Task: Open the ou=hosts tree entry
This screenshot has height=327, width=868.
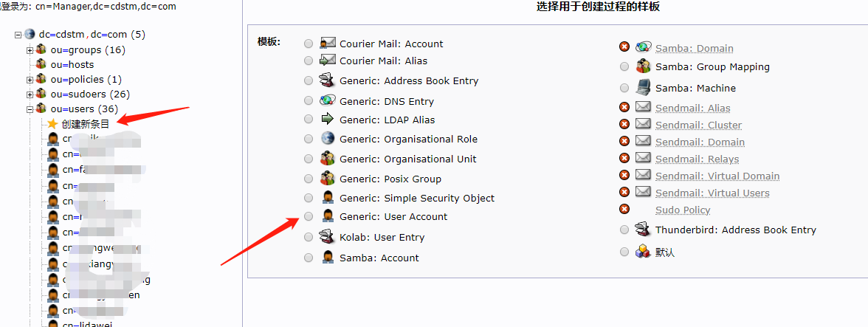Action: tap(72, 65)
